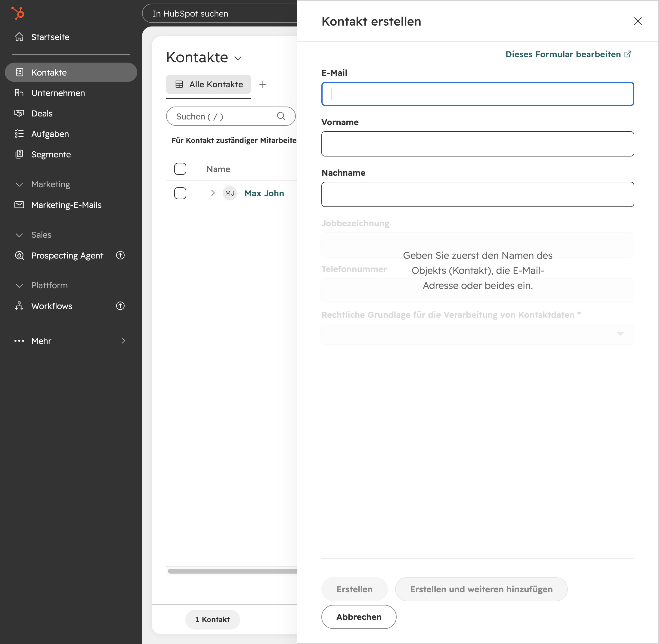This screenshot has height=644, width=659.
Task: Go to Deals in the sidebar
Action: click(x=71, y=113)
